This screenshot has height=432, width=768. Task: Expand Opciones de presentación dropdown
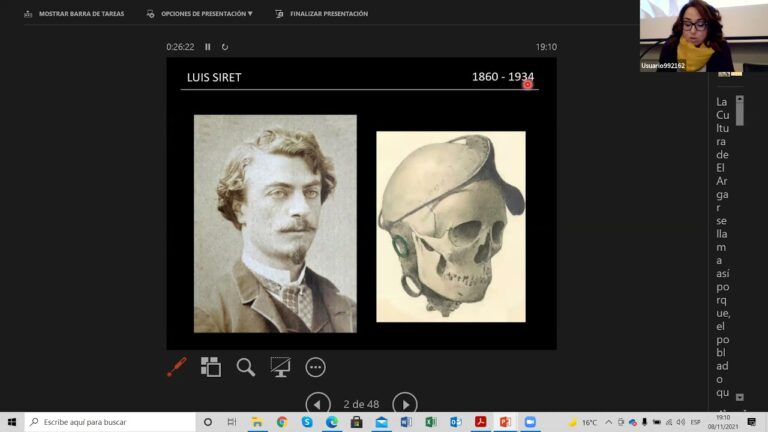(x=200, y=14)
